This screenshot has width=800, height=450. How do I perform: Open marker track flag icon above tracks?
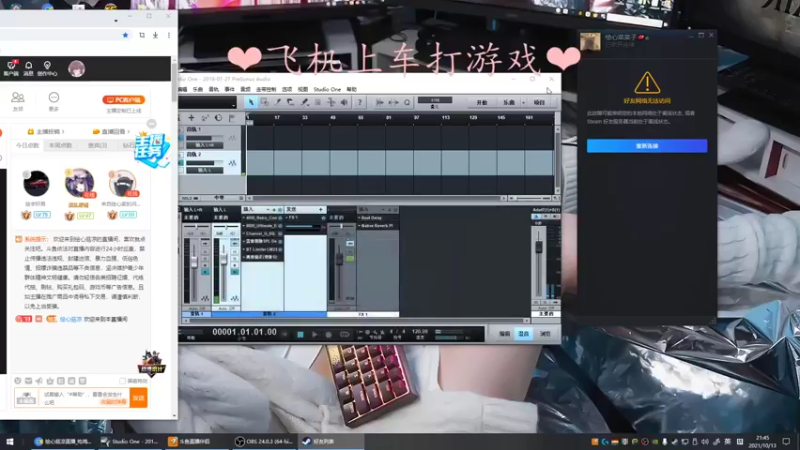click(232, 118)
